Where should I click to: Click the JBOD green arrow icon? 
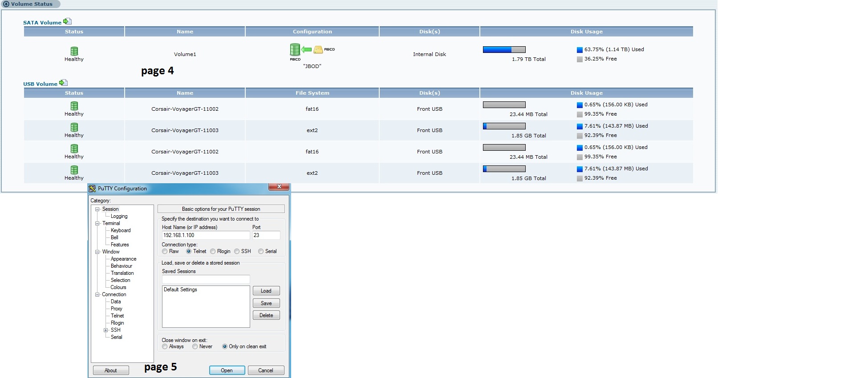point(306,49)
